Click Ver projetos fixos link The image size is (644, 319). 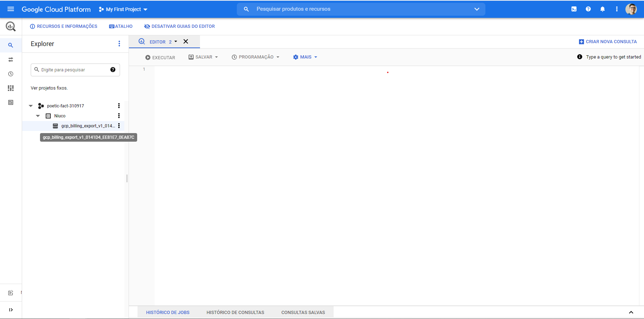[x=49, y=88]
